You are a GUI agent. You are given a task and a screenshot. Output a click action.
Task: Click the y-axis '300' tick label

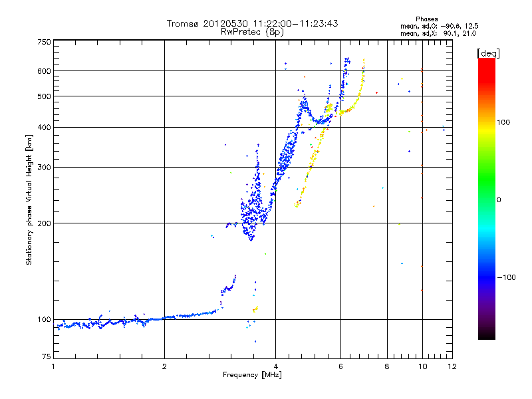(44, 168)
